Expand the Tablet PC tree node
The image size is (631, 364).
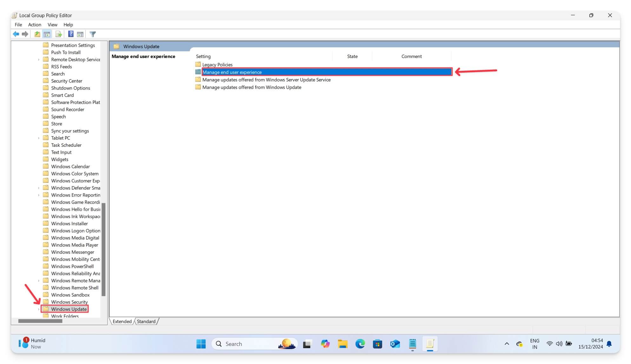tap(39, 138)
